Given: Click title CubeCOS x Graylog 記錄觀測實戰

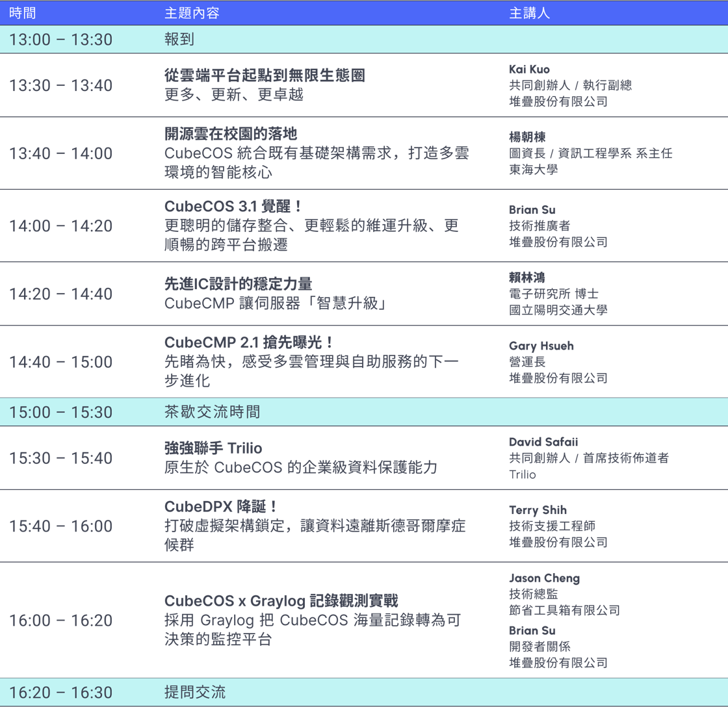Looking at the screenshot, I should (x=281, y=600).
